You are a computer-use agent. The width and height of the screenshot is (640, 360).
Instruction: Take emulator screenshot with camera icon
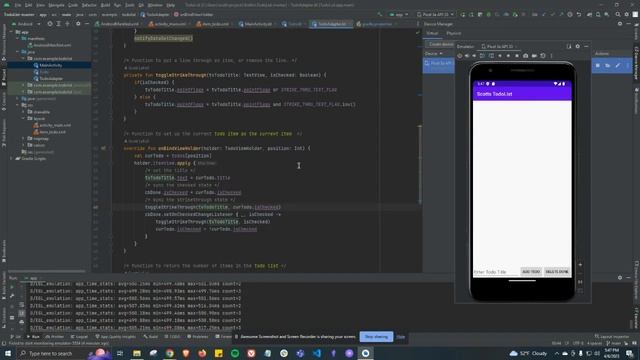pos(525,56)
